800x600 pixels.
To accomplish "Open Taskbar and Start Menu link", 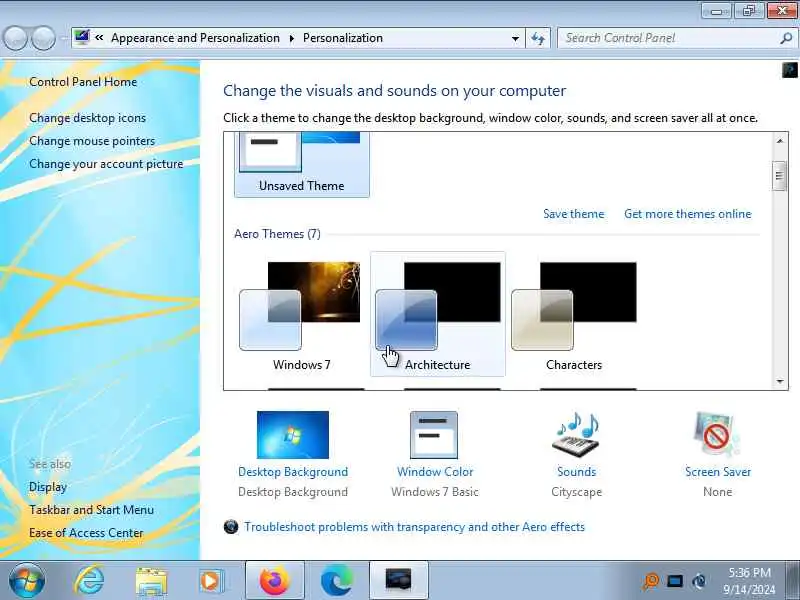I will tap(91, 510).
